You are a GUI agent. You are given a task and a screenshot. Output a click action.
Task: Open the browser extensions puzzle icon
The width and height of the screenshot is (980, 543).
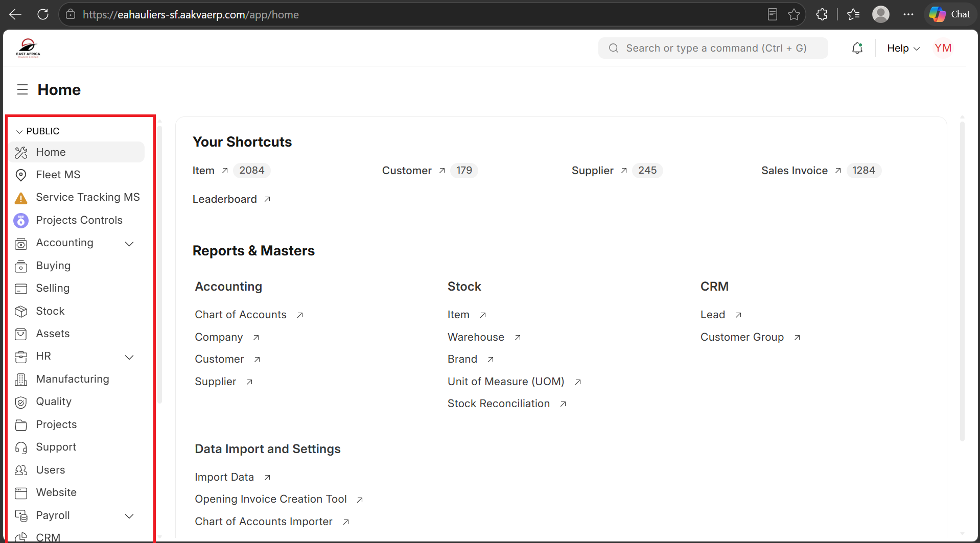(x=822, y=14)
